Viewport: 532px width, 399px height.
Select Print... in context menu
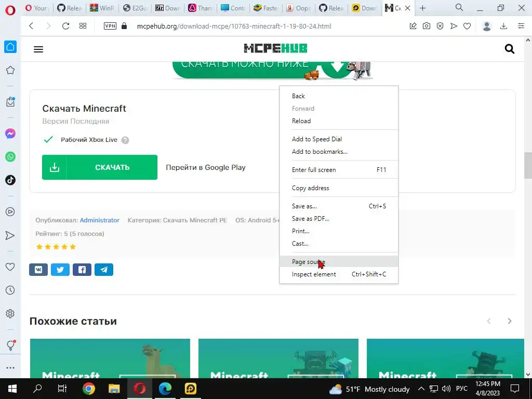(x=339, y=231)
